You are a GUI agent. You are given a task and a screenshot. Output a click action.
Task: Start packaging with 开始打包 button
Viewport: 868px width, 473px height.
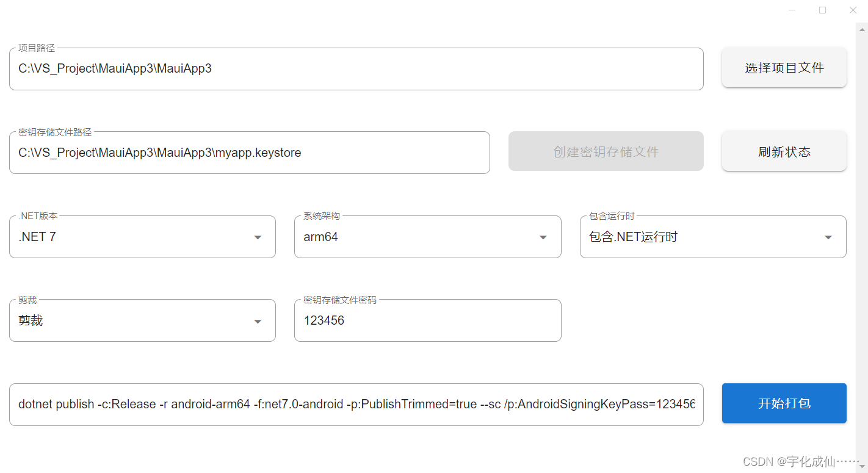[784, 403]
